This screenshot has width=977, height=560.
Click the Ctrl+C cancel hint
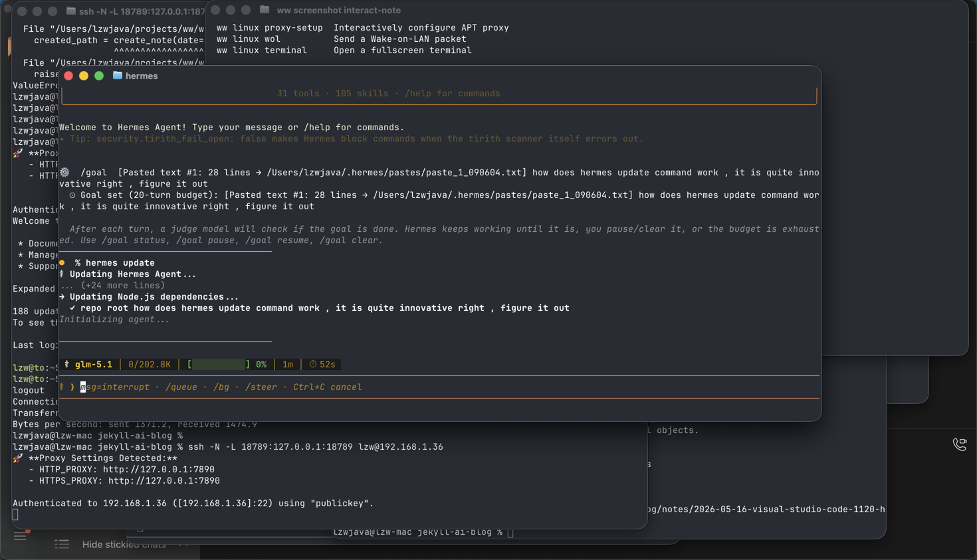click(x=328, y=387)
